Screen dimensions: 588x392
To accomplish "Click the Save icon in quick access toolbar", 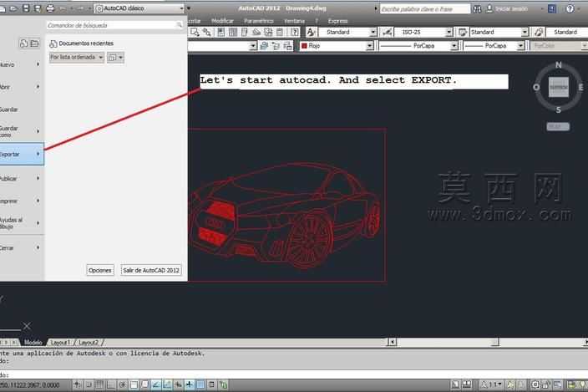I will coord(26,8).
